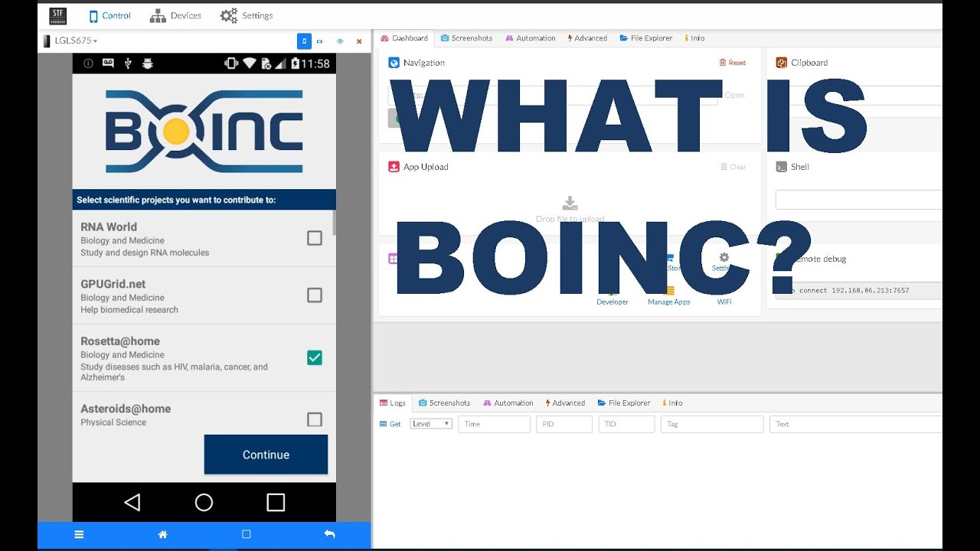Check the Asteroids@home project checkbox

pos(315,419)
